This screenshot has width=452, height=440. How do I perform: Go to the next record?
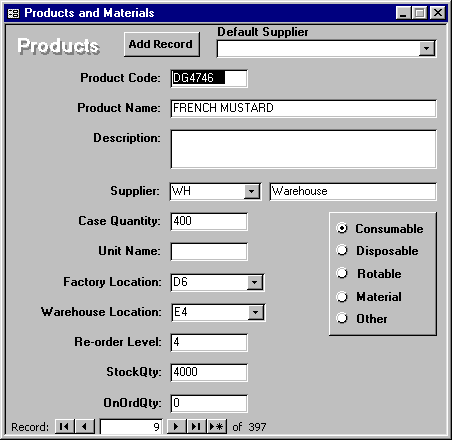[176, 426]
